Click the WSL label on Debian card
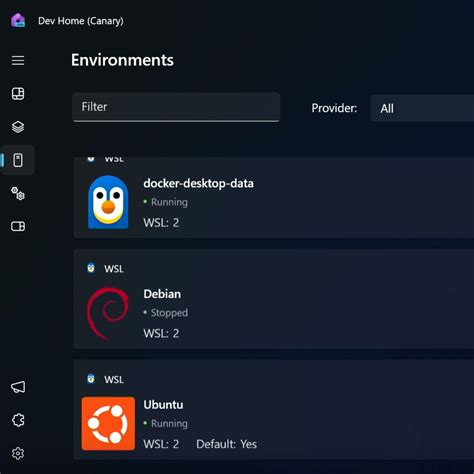The image size is (474, 474). [114, 269]
